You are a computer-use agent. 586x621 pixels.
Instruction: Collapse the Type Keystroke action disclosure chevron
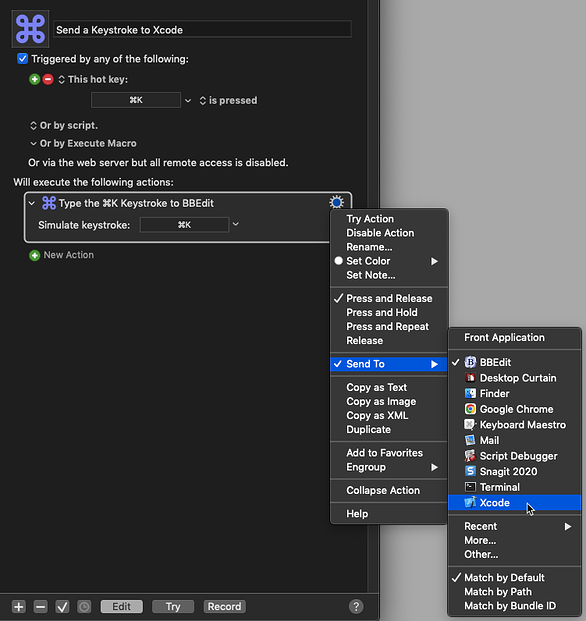coord(32,203)
